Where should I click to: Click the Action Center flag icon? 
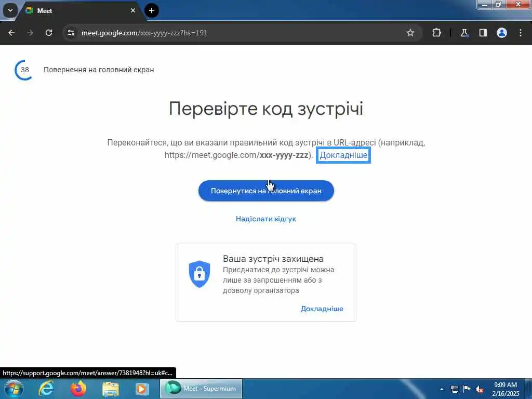coord(467,389)
